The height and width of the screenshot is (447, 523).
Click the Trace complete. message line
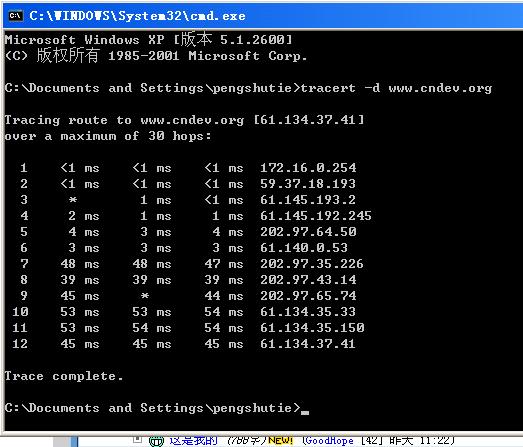64,376
